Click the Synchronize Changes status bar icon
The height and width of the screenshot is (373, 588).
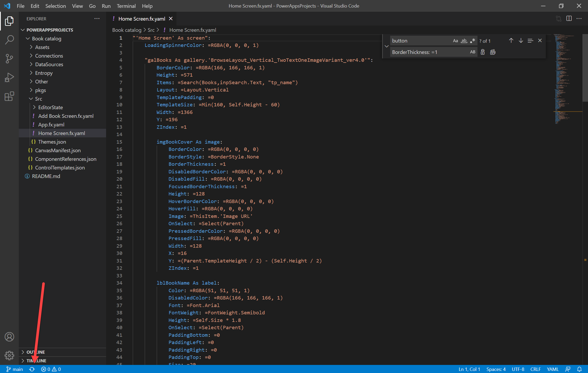click(x=32, y=369)
